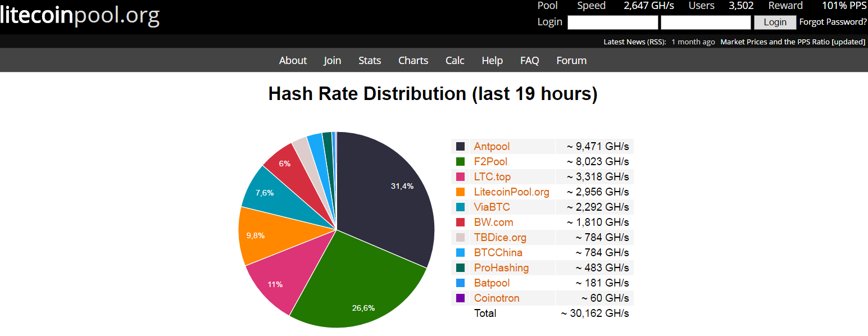Open the ViaBTC pool link
Screen dimensions: 868x336
click(x=492, y=207)
